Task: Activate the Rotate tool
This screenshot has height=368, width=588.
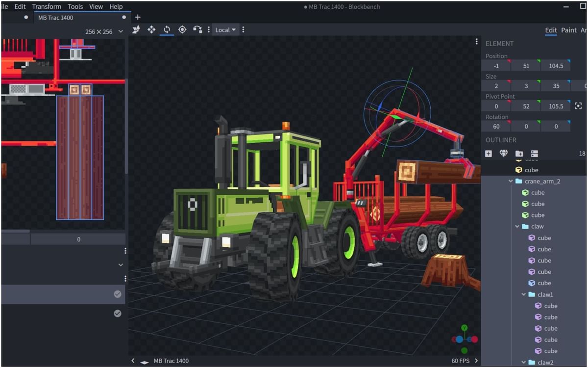Action: tap(167, 30)
